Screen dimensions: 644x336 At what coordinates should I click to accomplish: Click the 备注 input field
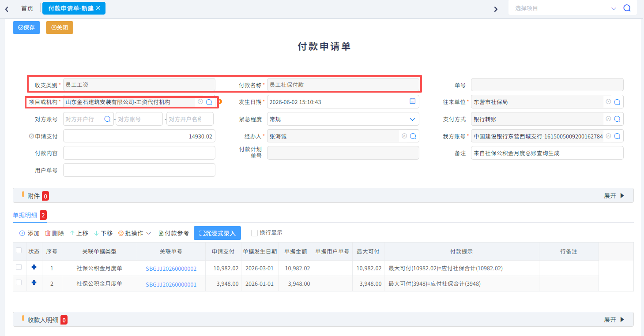pyautogui.click(x=547, y=153)
